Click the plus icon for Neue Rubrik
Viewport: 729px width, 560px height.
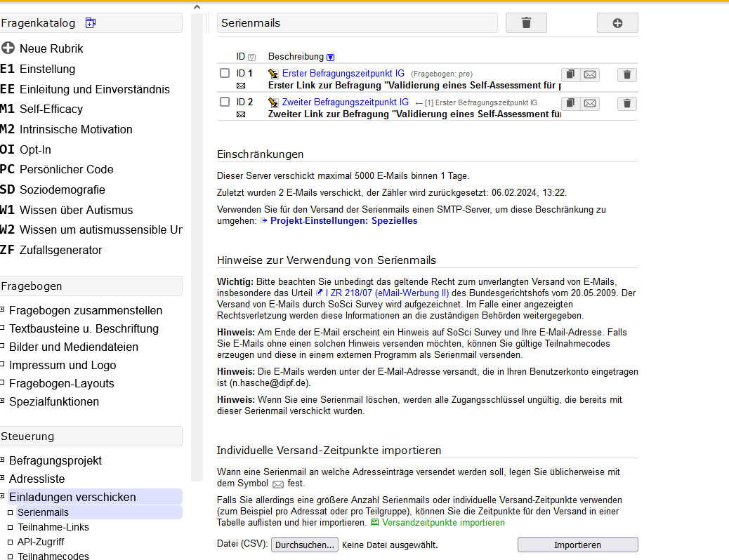pos(8,48)
